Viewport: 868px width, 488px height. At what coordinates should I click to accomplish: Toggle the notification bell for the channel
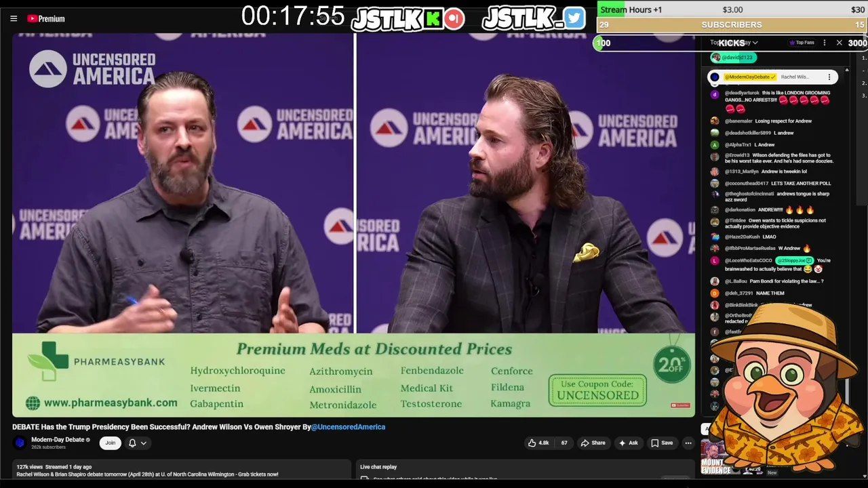coord(132,443)
